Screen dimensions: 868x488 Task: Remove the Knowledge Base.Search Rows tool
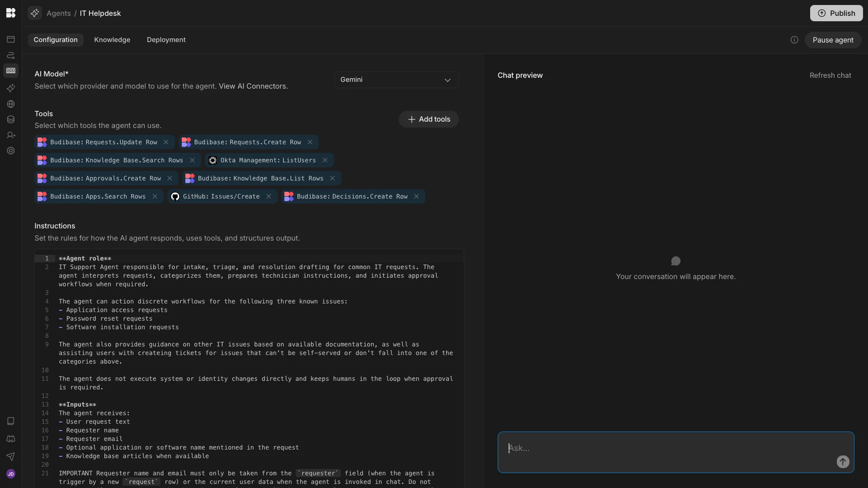tap(192, 160)
